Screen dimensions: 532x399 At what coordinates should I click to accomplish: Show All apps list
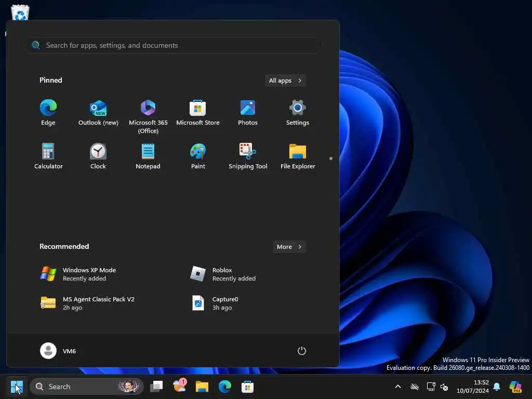click(285, 81)
